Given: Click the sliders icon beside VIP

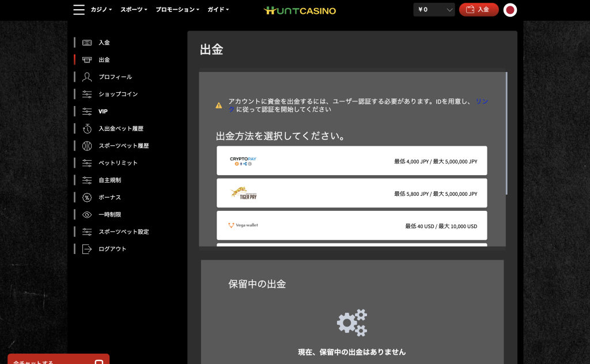Looking at the screenshot, I should coord(87,111).
